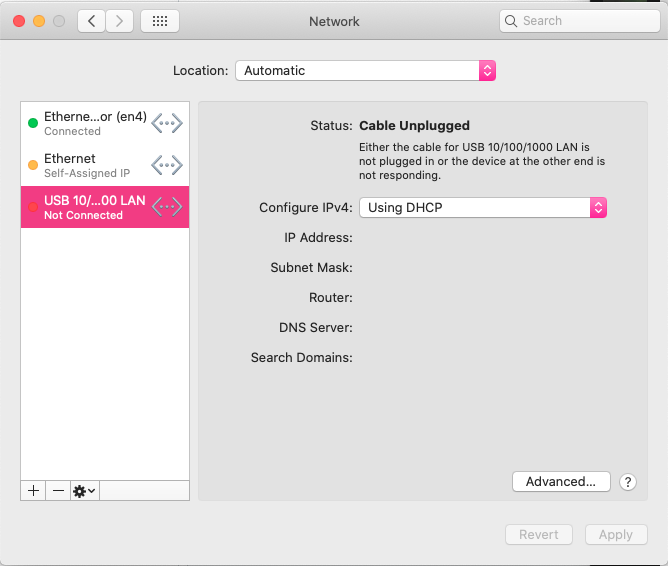Go back with the left arrow button
Image resolution: width=668 pixels, height=566 pixels.
91,21
